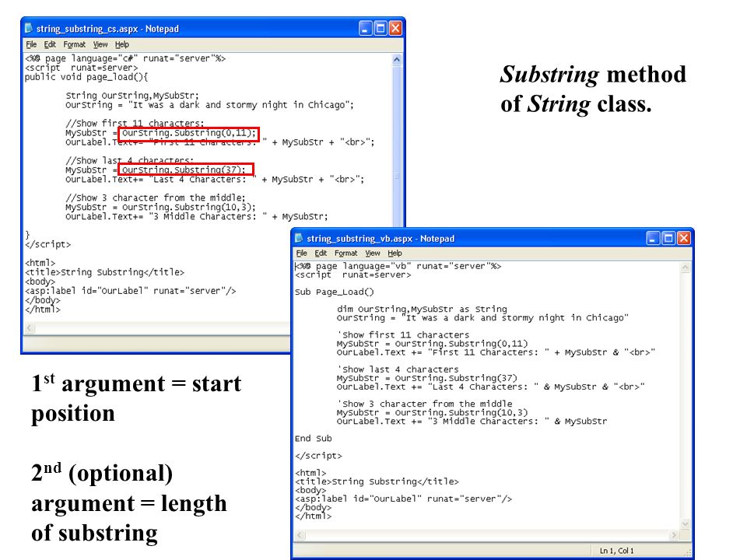Open Help menu in string_substring_vb.aspx Notepad
This screenshot has width=747, height=560.
click(x=395, y=254)
